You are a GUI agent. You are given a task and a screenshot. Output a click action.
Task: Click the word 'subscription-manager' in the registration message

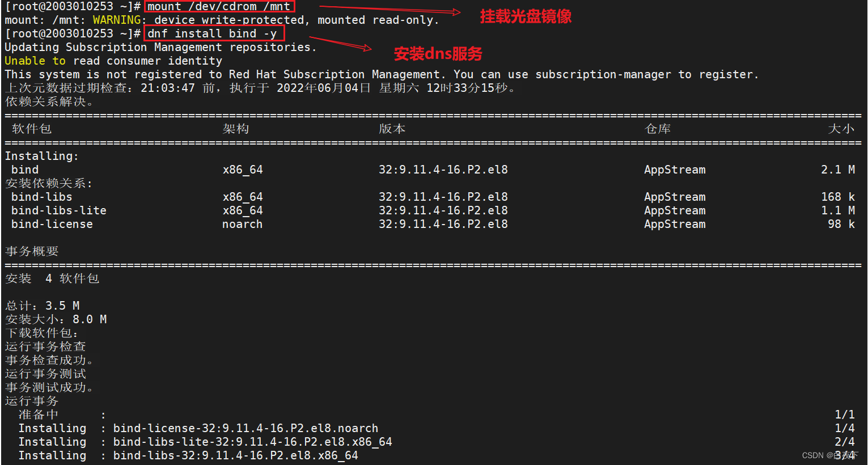[x=603, y=74]
